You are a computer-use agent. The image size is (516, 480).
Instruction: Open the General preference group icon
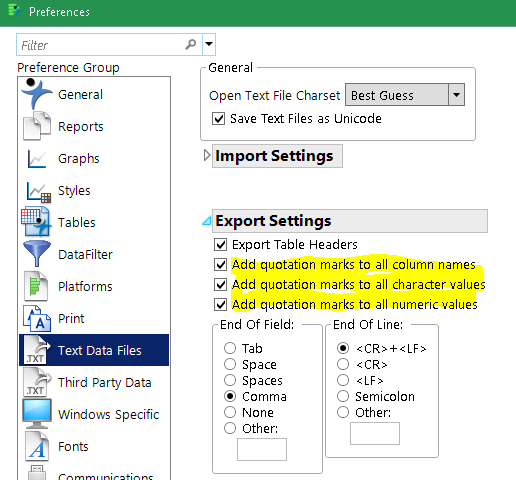36,94
